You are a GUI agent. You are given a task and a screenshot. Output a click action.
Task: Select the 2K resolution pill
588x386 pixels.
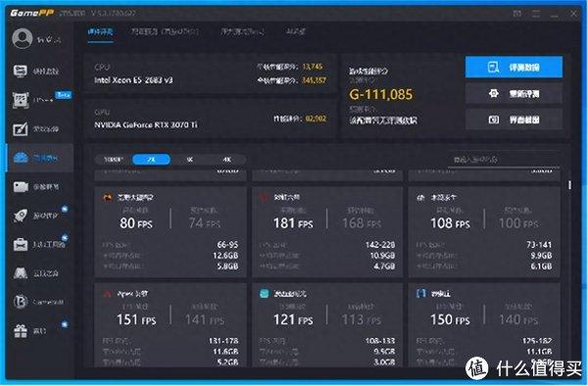pos(151,160)
